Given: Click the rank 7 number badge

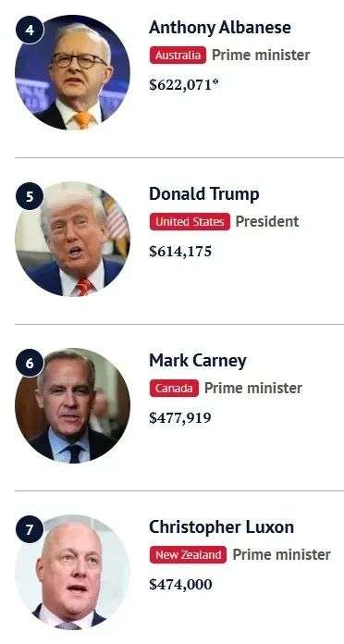Looking at the screenshot, I should click(30, 529).
